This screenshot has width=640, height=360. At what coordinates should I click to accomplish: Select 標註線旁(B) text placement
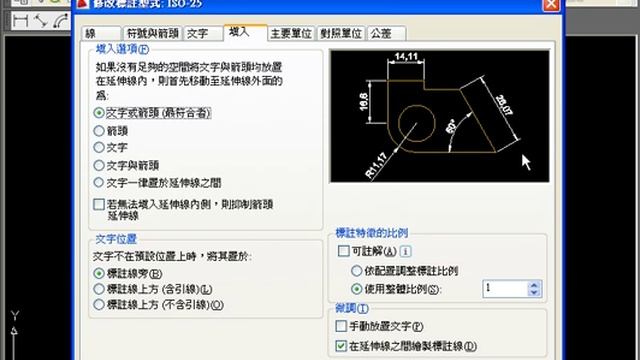[x=127, y=273]
